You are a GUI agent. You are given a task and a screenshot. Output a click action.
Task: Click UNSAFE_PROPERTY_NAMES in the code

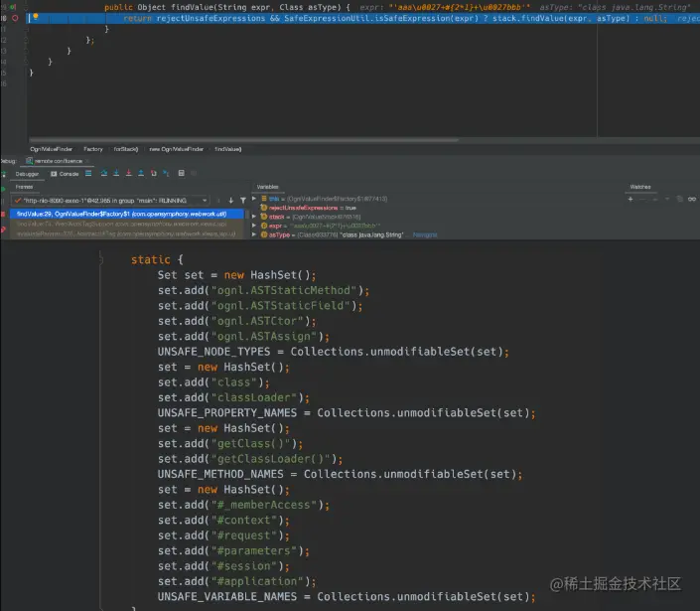pyautogui.click(x=226, y=413)
